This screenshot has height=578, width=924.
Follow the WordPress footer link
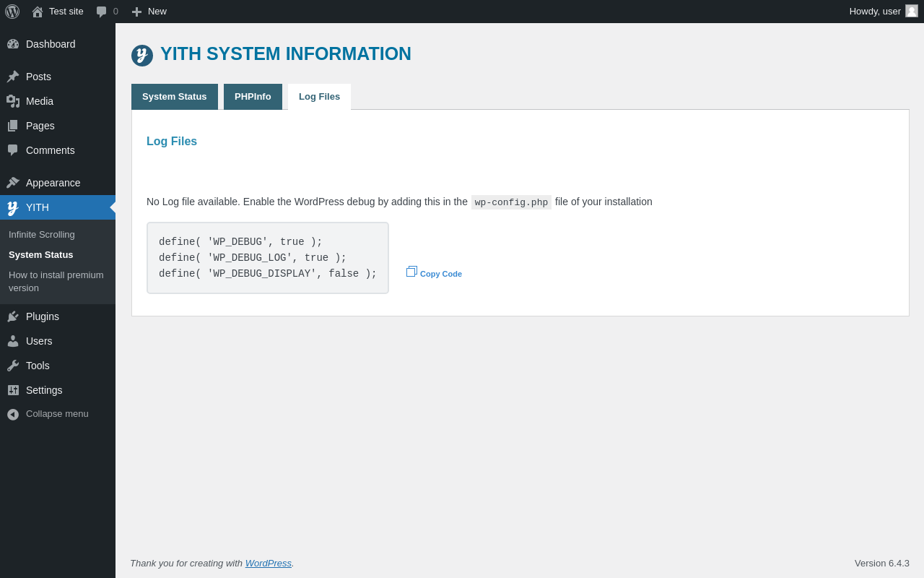click(x=268, y=563)
